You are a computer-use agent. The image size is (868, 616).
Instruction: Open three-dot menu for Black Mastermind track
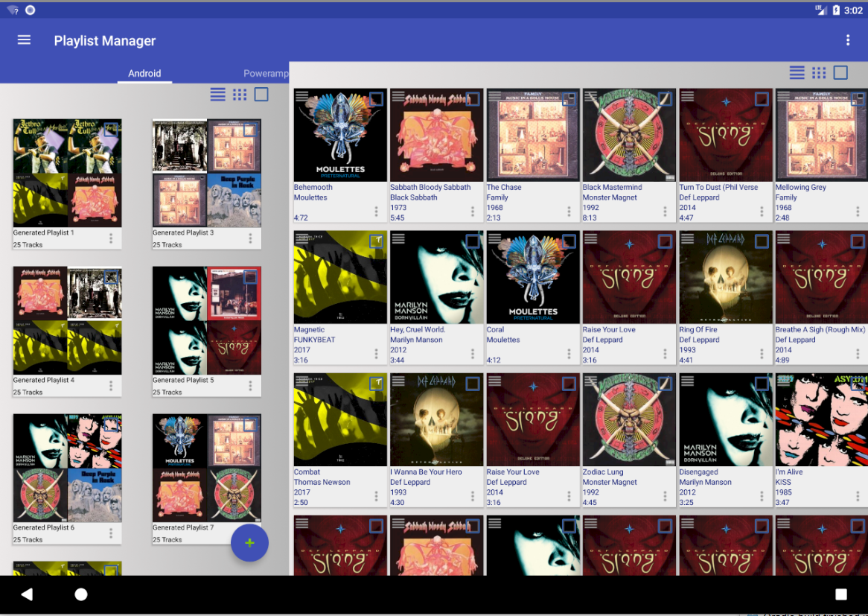[x=666, y=211]
